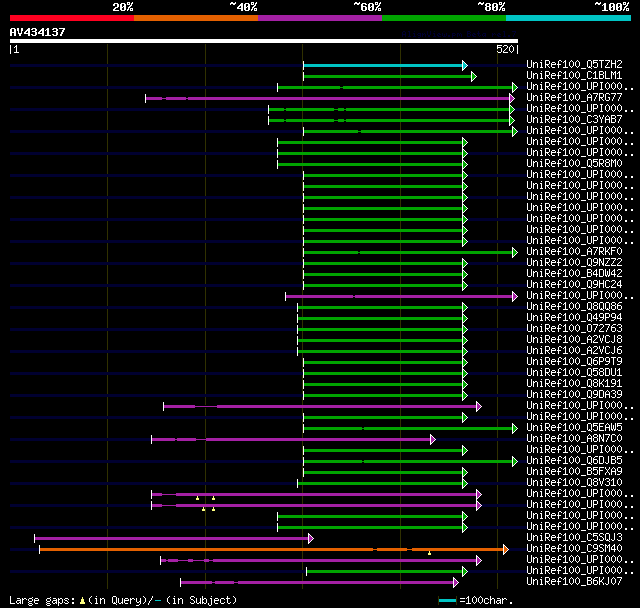Select the UniRef100_Q8QQ86 label

point(574,307)
